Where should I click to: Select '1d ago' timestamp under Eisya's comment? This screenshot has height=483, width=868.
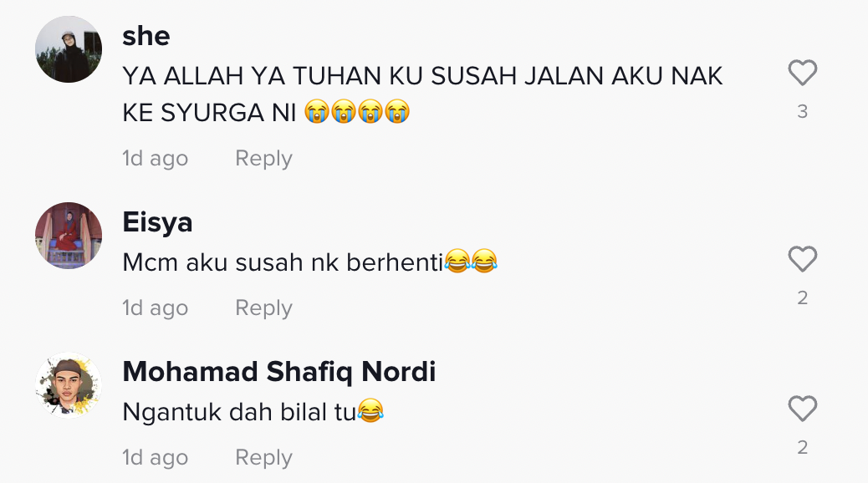[155, 308]
